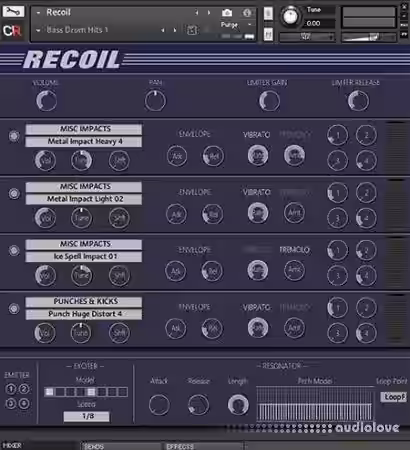410x450 pixels.
Task: Click send knob 4 in Punch Huge Distort 4 row
Action: pos(366,333)
